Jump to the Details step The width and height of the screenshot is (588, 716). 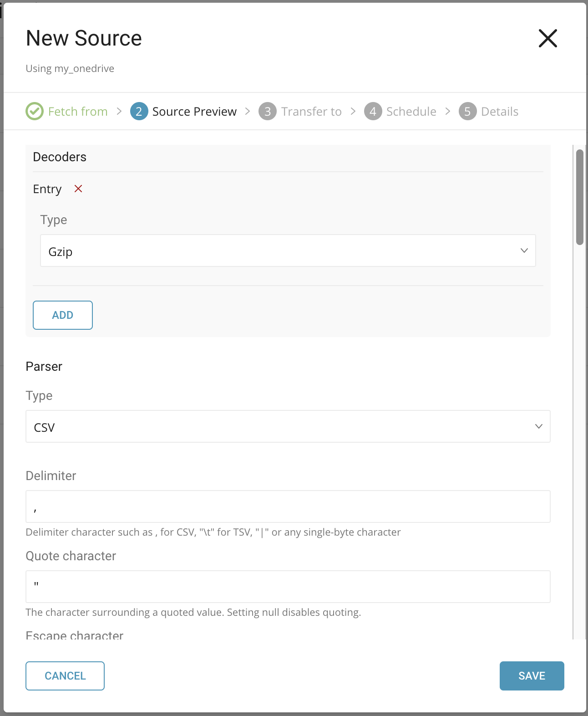coord(500,112)
